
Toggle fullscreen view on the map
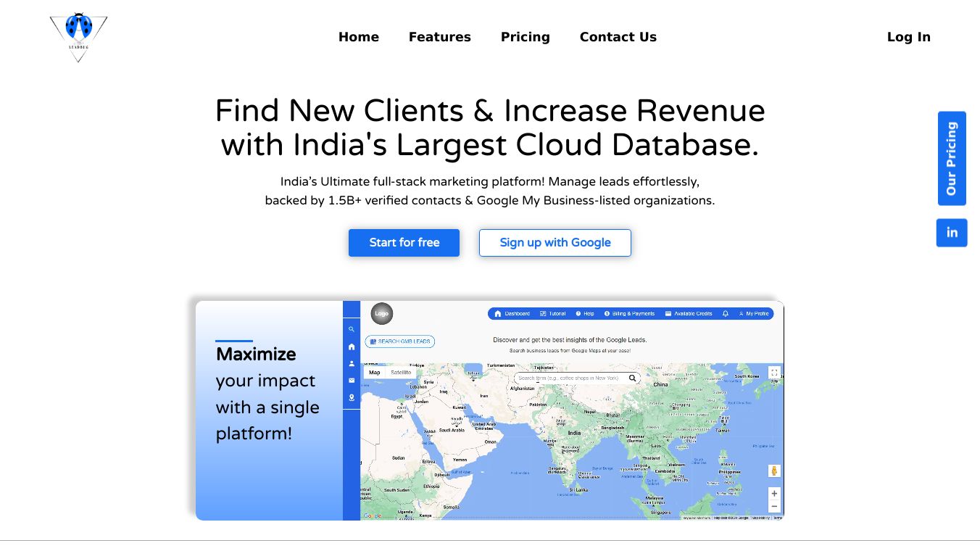(x=774, y=373)
